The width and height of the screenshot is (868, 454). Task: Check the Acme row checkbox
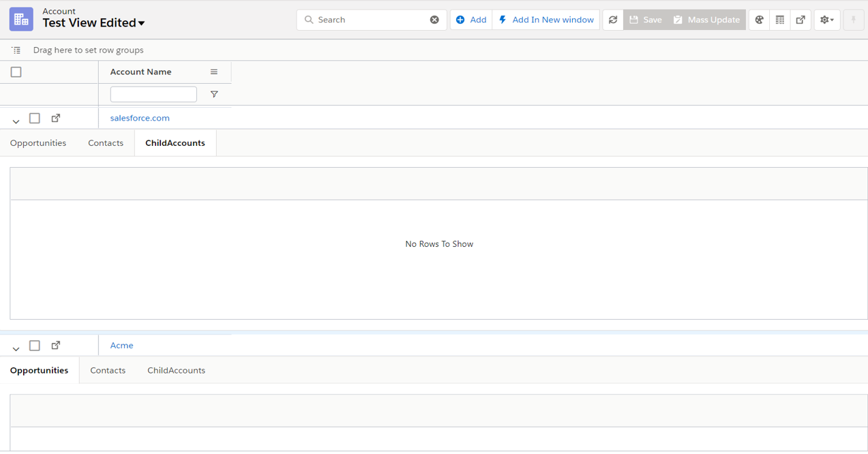[x=35, y=346]
